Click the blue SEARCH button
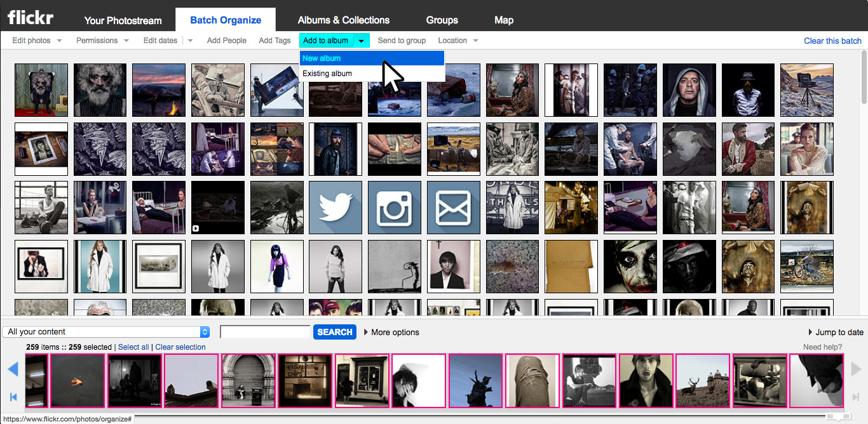Image resolution: width=868 pixels, height=424 pixels. 335,332
